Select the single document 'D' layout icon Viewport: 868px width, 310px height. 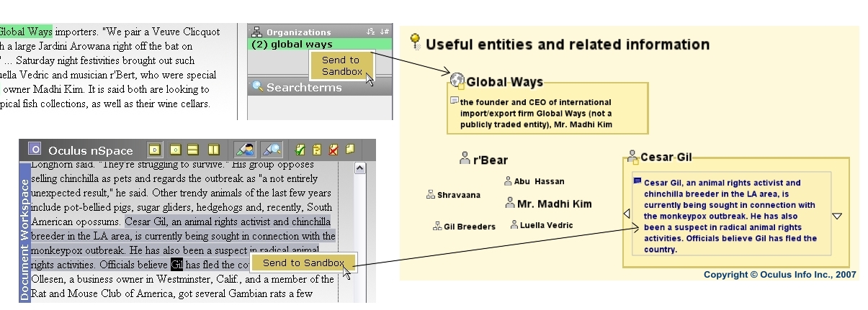click(155, 150)
